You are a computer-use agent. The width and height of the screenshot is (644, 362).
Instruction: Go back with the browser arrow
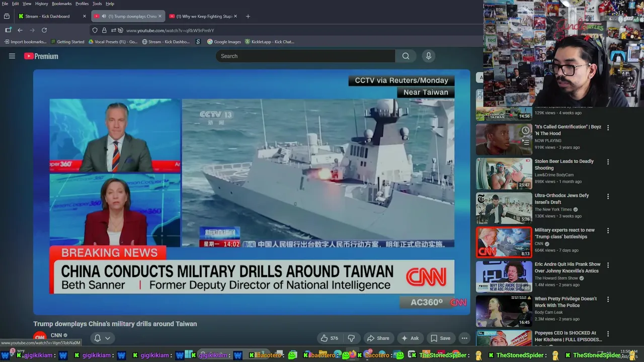click(x=20, y=30)
